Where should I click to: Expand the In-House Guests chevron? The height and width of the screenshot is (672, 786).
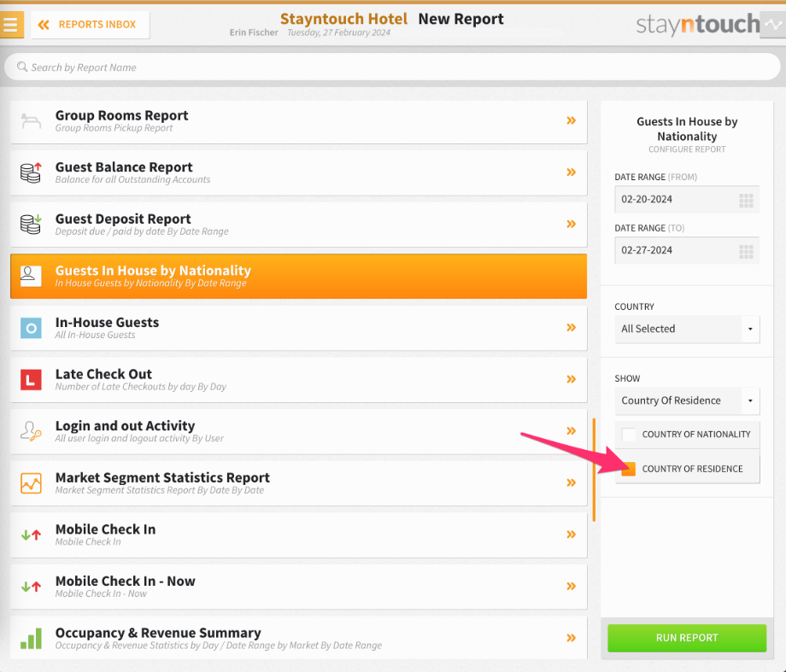572,327
